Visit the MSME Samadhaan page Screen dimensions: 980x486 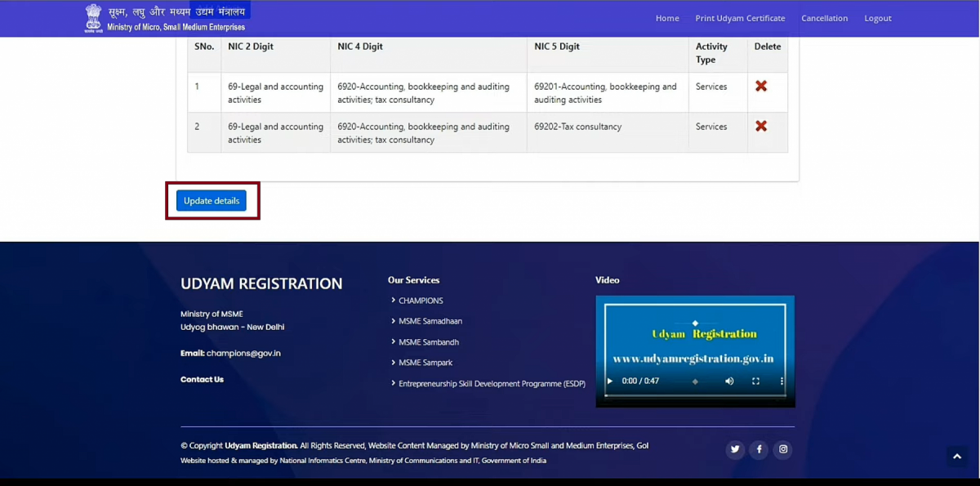[430, 321]
